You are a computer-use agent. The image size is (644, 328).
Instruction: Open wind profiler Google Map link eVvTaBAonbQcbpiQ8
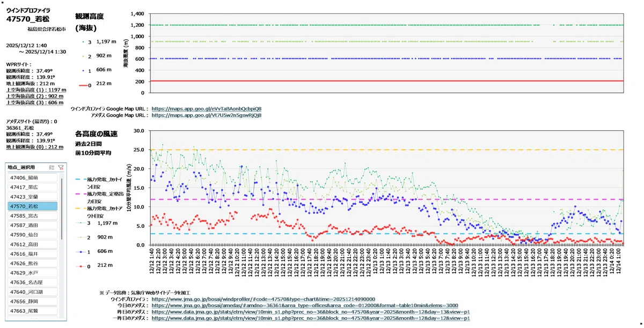coord(207,109)
